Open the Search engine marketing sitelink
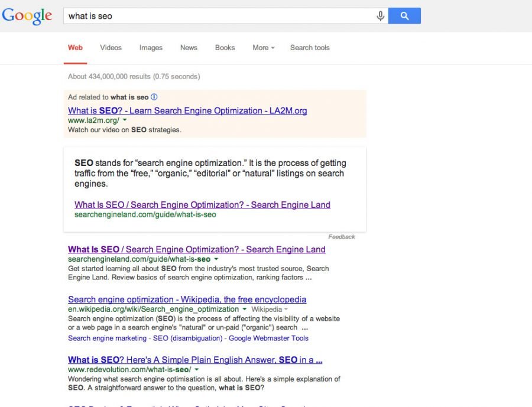The height and width of the screenshot is (407, 532). coord(107,338)
